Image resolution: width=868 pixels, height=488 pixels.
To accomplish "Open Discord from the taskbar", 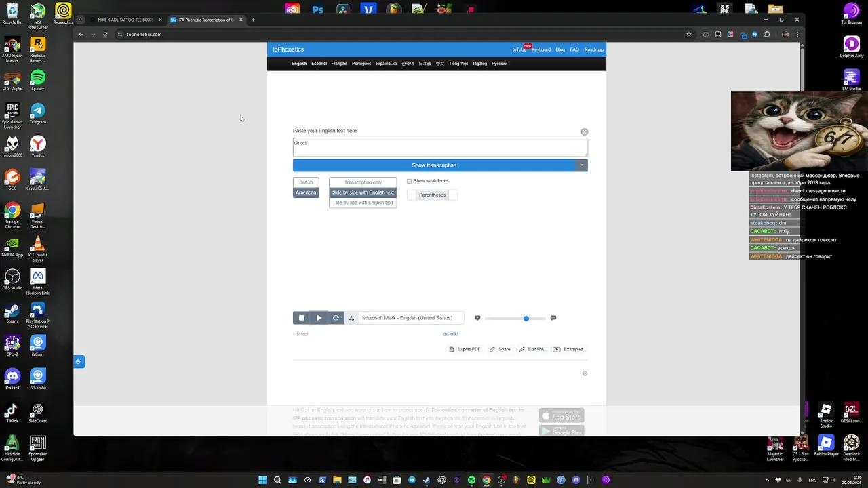I will tap(576, 480).
